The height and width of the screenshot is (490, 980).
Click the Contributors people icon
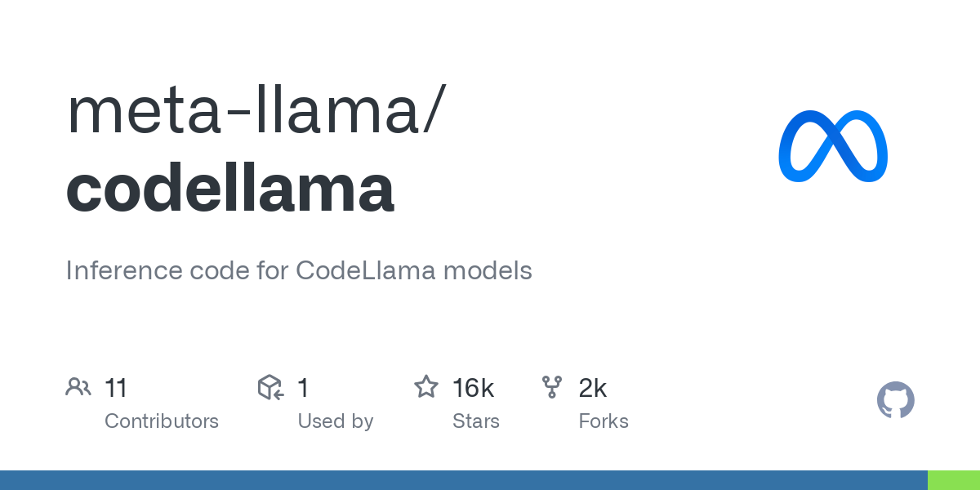point(78,387)
